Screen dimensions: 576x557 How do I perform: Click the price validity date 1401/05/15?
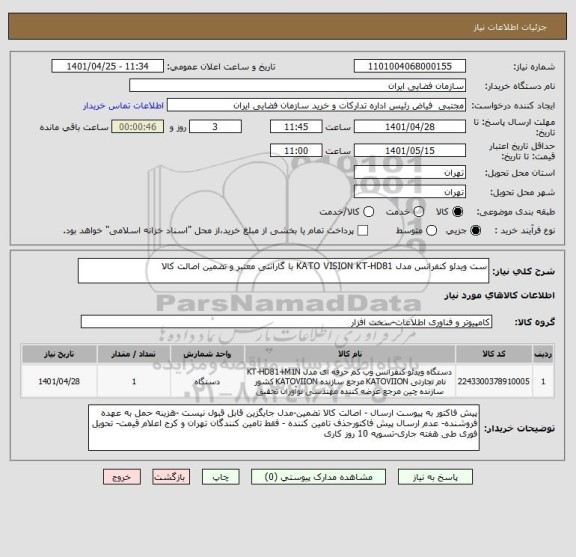410,151
